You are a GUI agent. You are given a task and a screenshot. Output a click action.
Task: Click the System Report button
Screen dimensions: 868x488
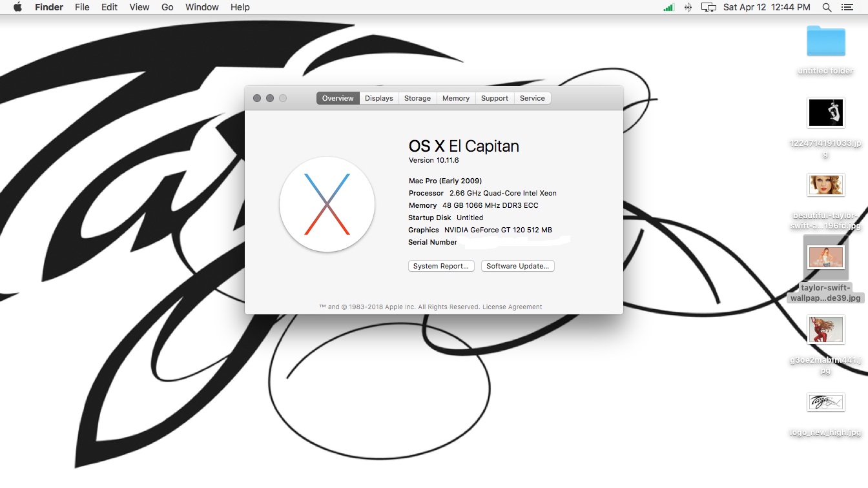click(441, 266)
